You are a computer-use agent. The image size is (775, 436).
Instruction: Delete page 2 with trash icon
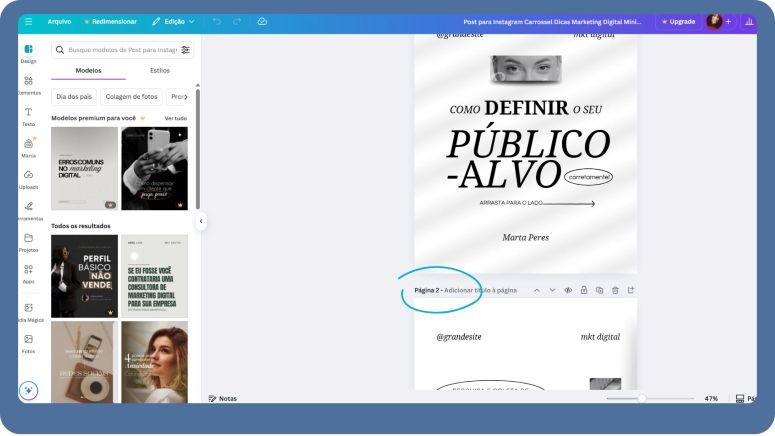[615, 290]
